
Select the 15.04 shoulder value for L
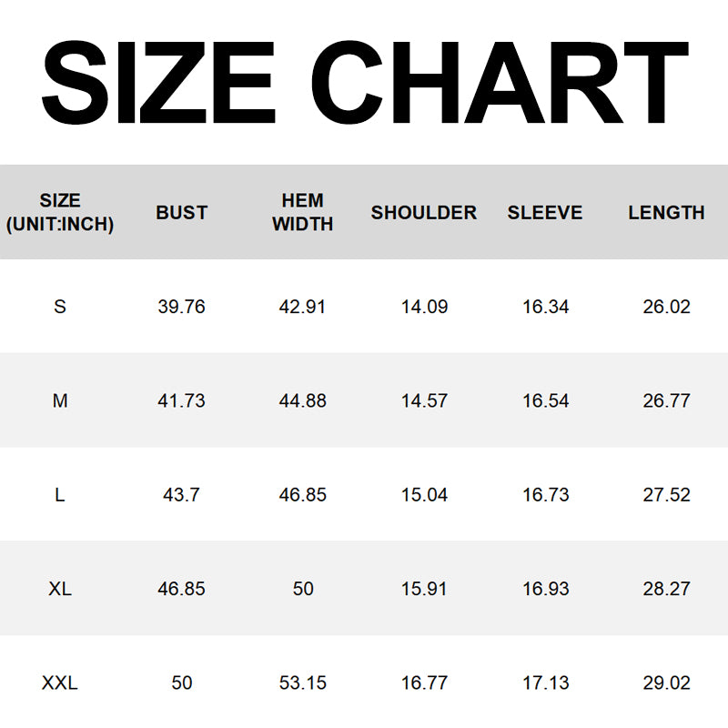[424, 495]
